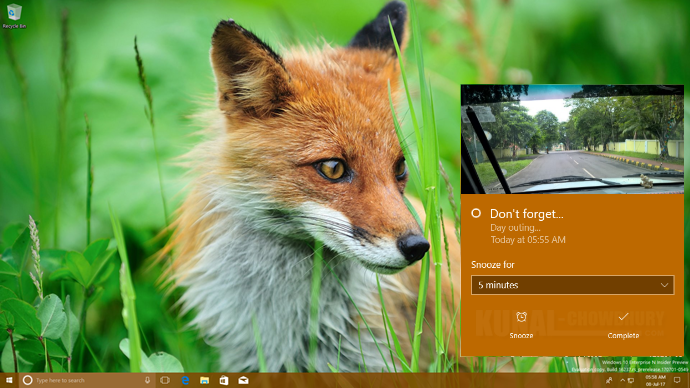Open the Recycle Bin desktop icon
Image resolution: width=690 pixels, height=388 pixels.
(14, 16)
